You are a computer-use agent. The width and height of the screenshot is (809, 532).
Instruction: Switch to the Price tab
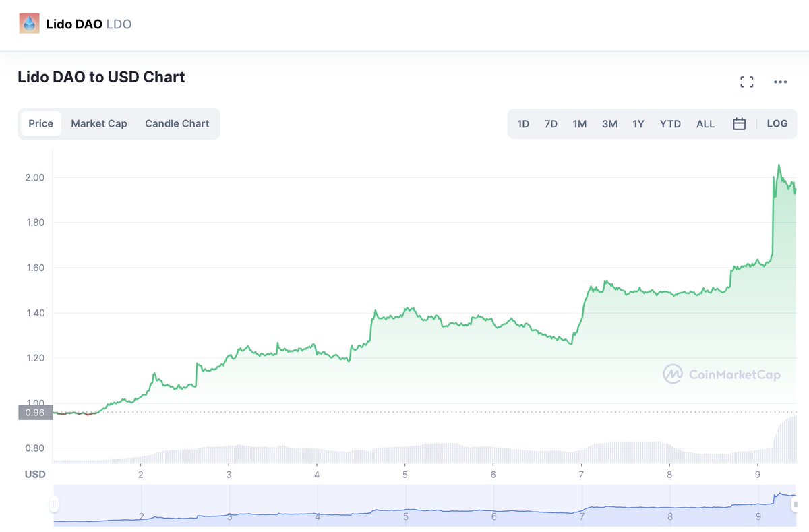click(x=41, y=124)
